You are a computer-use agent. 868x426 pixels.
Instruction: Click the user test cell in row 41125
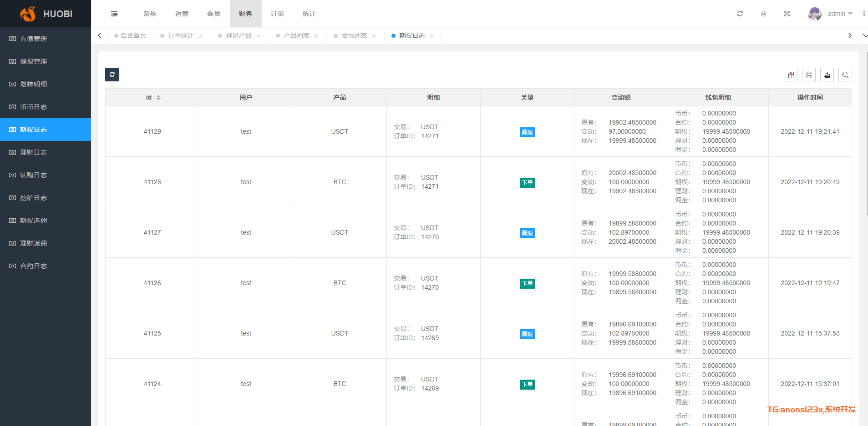click(x=246, y=333)
